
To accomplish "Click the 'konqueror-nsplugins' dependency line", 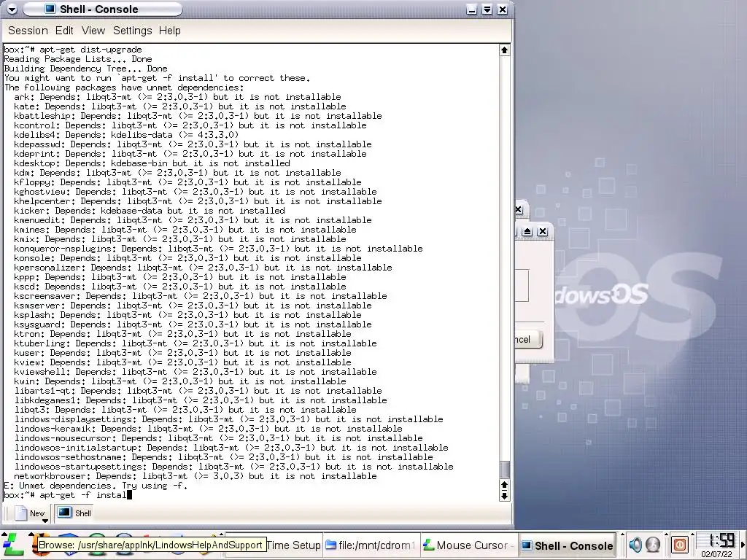I will 218,249.
